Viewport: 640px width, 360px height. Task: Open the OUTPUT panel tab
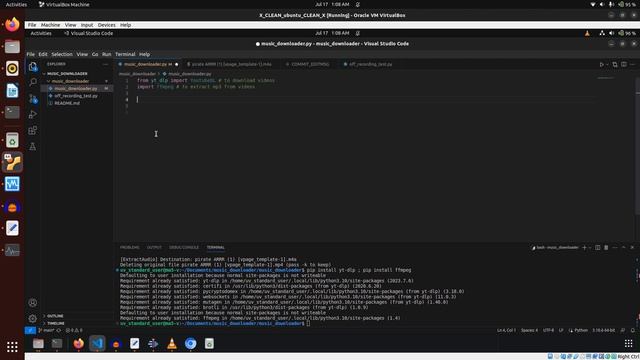154,247
